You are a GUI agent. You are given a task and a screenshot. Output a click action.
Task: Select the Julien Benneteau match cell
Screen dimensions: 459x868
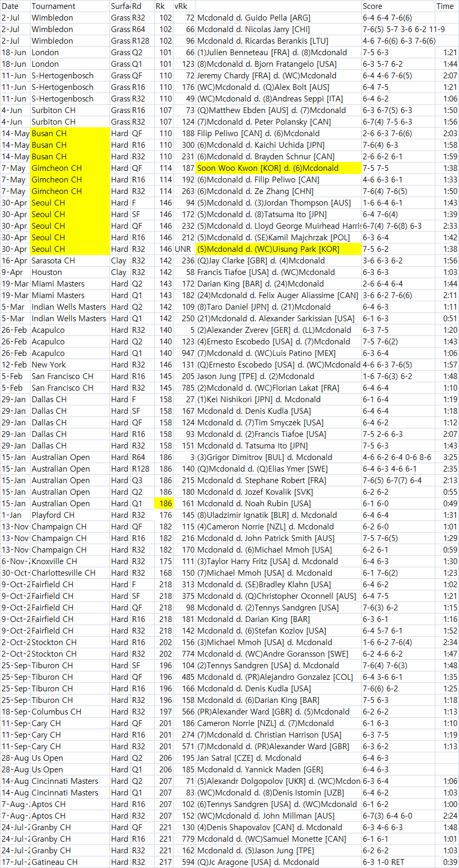pos(279,52)
